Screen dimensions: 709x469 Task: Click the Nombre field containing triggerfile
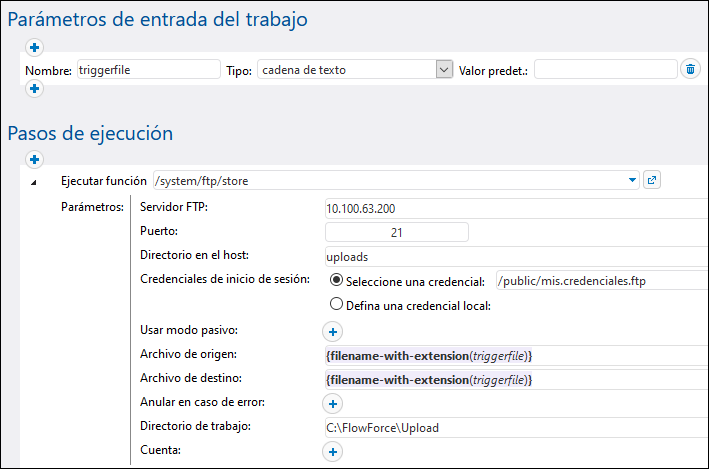[x=147, y=69]
